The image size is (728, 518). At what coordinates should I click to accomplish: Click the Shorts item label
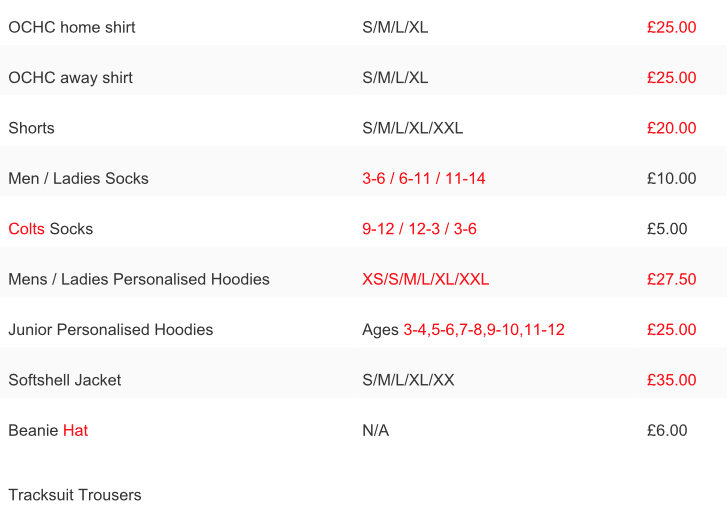(32, 128)
